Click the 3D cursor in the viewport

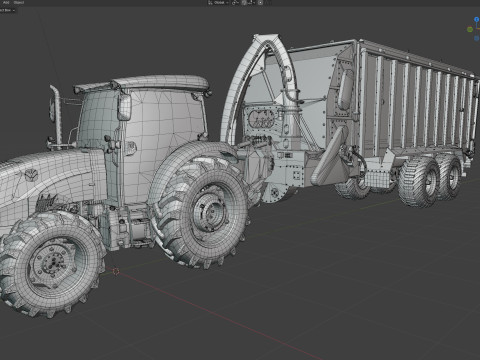point(116,271)
